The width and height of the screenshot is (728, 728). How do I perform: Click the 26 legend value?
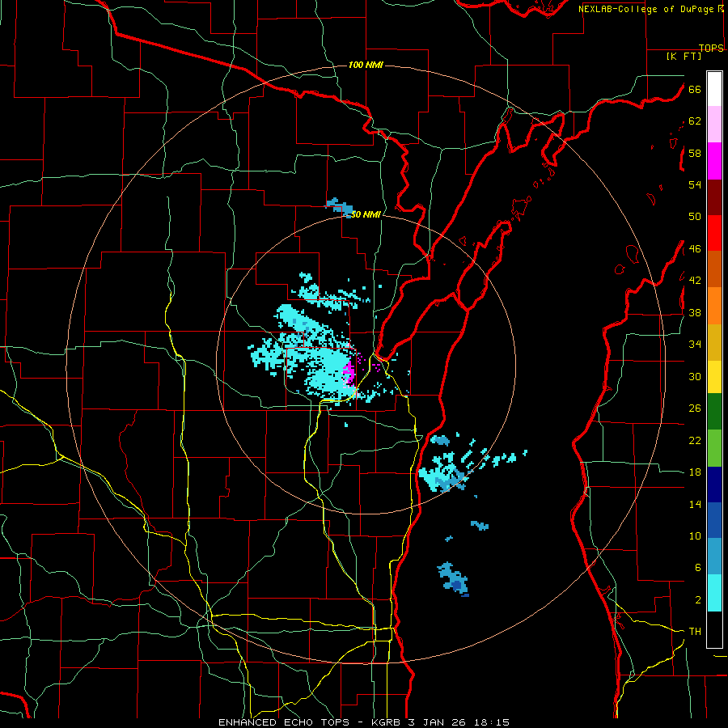pos(695,408)
